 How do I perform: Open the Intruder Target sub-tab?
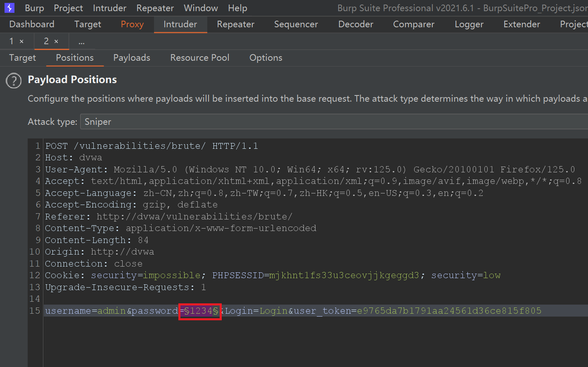tap(23, 58)
